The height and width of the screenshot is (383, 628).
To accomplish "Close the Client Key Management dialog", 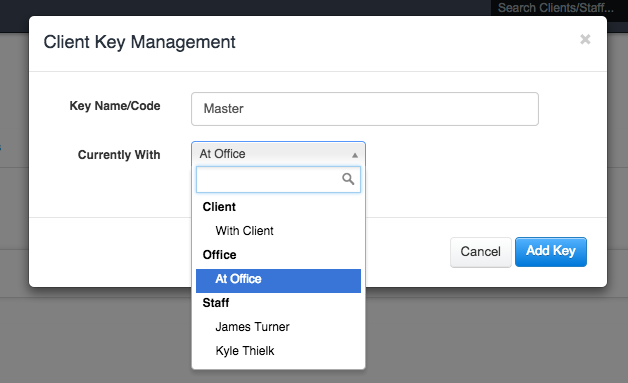I will [x=585, y=39].
